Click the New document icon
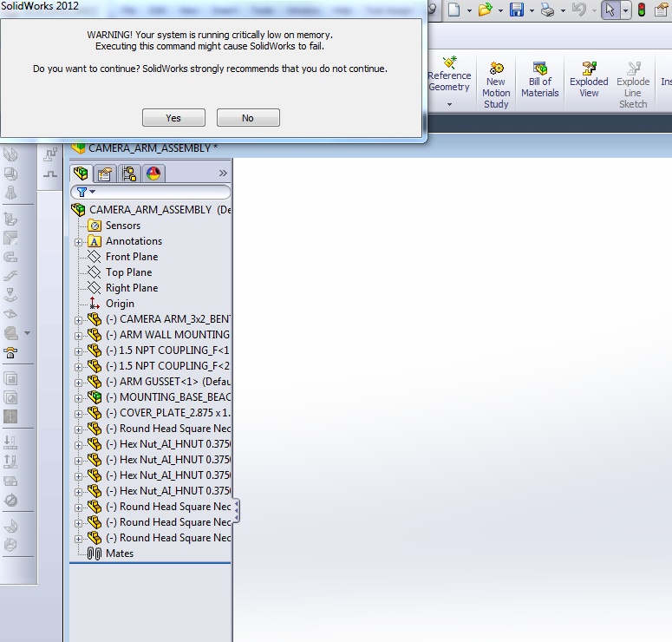The width and height of the screenshot is (672, 642). [x=453, y=9]
